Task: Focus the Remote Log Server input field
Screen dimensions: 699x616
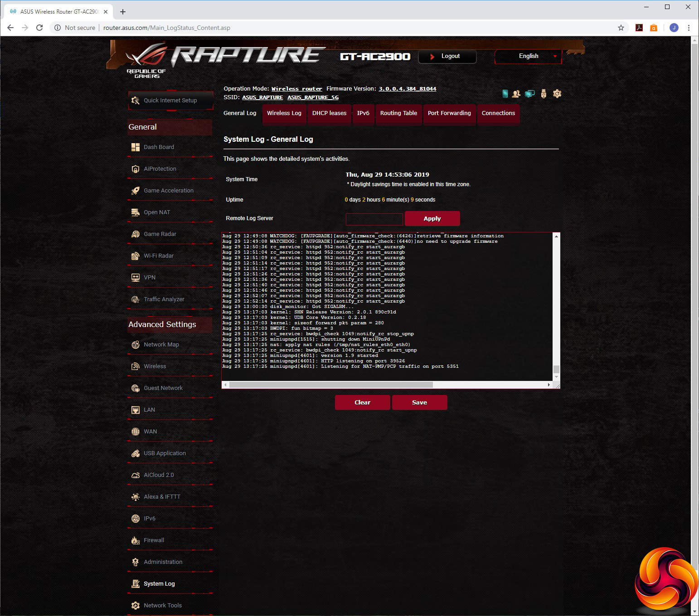Action: pos(374,219)
